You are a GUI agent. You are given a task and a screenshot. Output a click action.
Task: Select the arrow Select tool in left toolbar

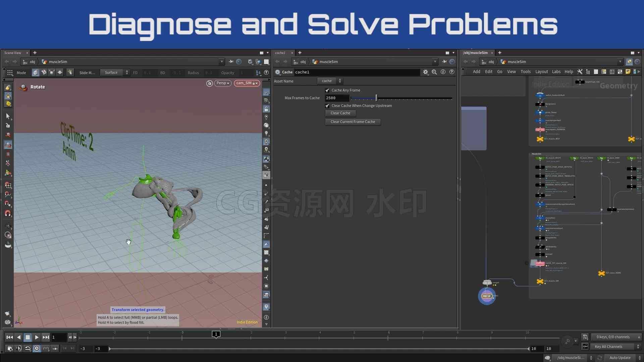coord(8,116)
